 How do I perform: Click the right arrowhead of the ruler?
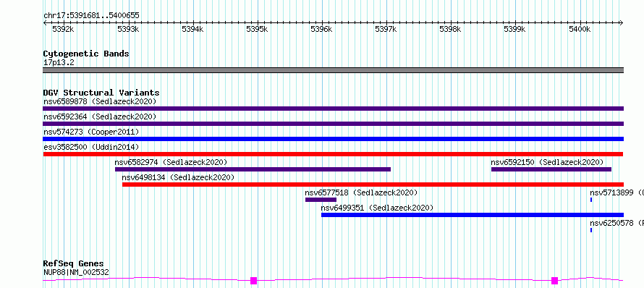tap(622, 23)
